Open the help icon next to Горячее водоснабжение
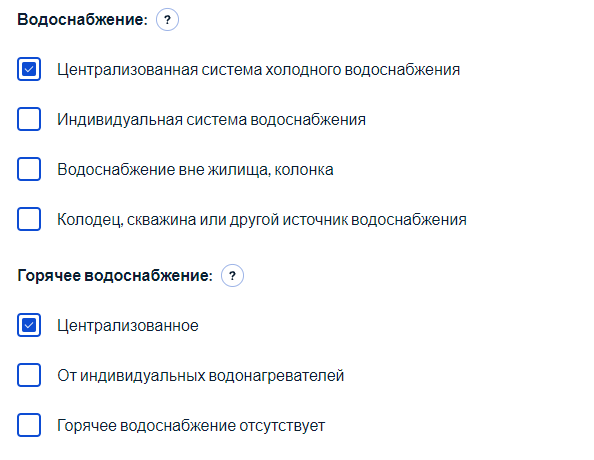Image resolution: width=594 pixels, height=460 pixels. coord(232,275)
